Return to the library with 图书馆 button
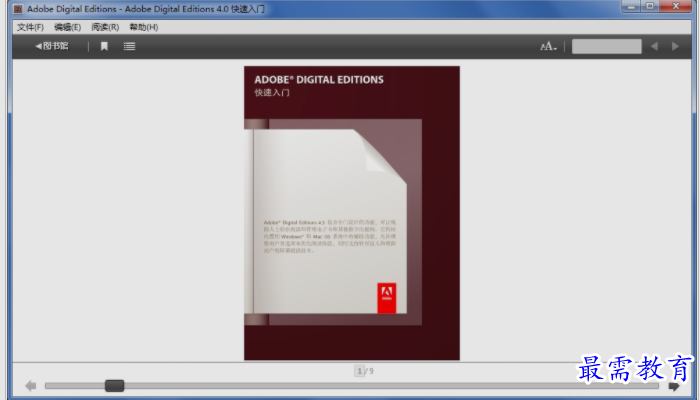Viewport: 700px width, 400px height. [x=52, y=46]
